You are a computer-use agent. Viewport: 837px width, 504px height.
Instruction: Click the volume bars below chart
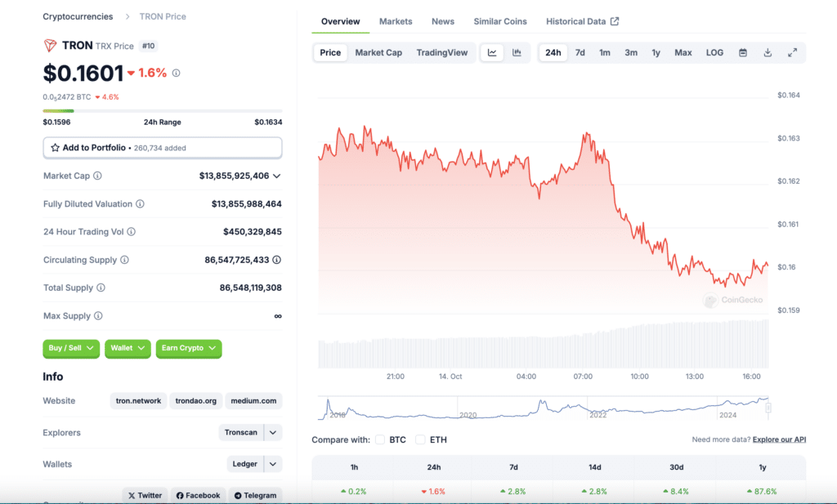[x=543, y=345]
